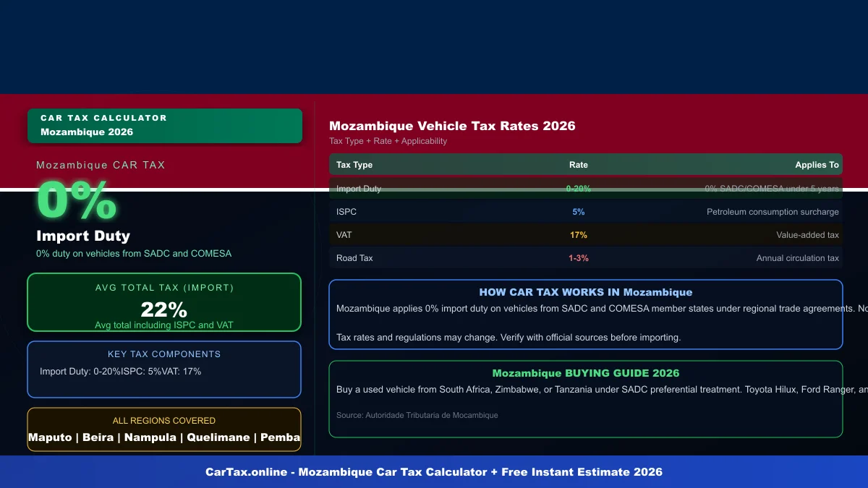Click 'Tax rates and regulations may change' notice
Viewport: 868px width, 488px height.
click(509, 337)
